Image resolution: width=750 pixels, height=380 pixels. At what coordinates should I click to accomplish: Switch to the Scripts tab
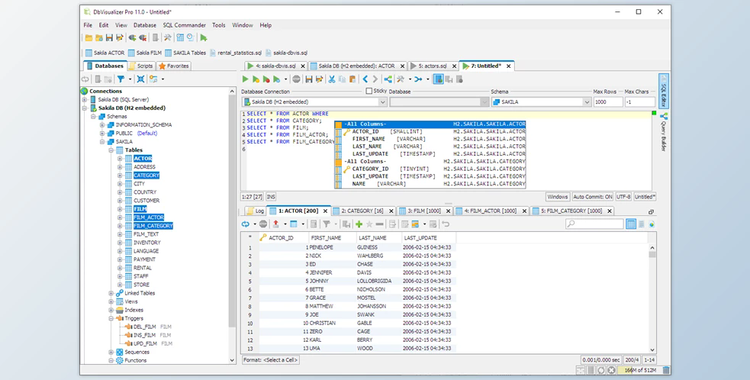[x=141, y=66]
